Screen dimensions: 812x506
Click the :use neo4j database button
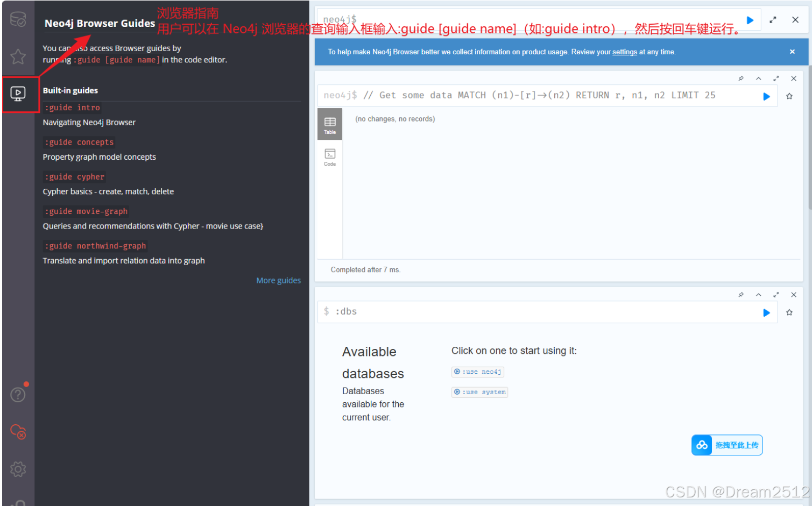tap(478, 372)
